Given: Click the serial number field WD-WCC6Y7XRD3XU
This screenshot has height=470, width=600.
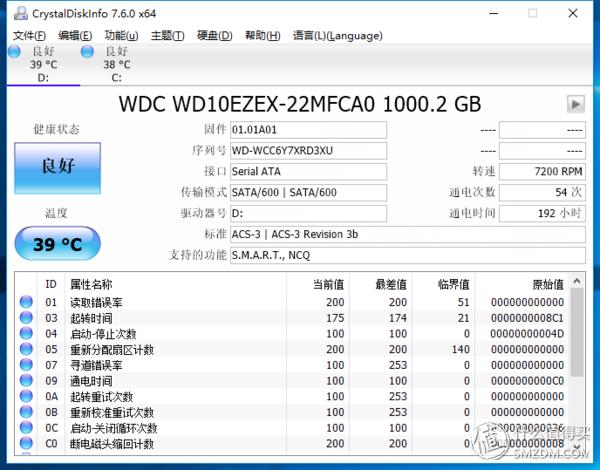Looking at the screenshot, I should pyautogui.click(x=308, y=150).
